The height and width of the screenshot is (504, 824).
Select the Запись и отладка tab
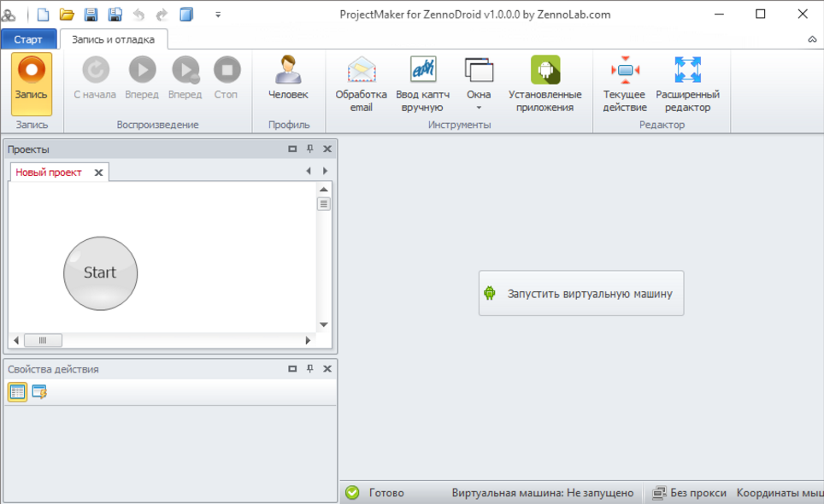point(113,39)
